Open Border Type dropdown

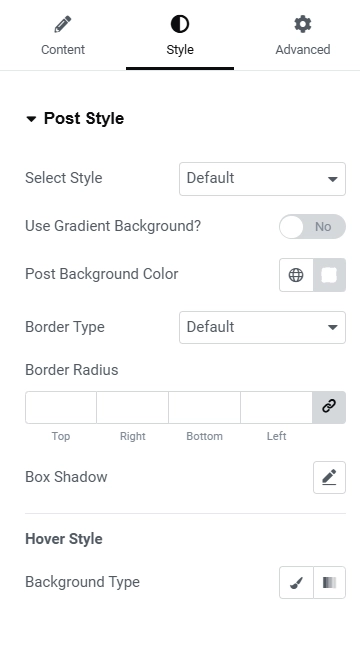point(262,327)
